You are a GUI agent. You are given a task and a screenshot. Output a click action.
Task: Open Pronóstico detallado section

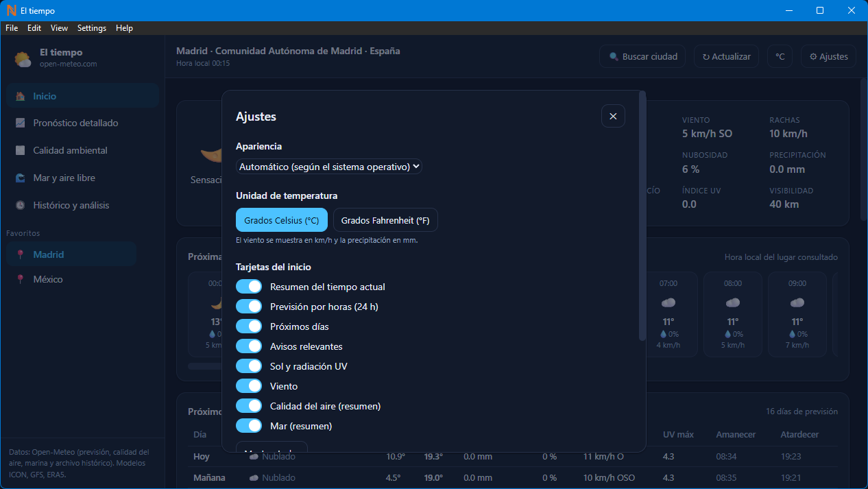(83, 123)
